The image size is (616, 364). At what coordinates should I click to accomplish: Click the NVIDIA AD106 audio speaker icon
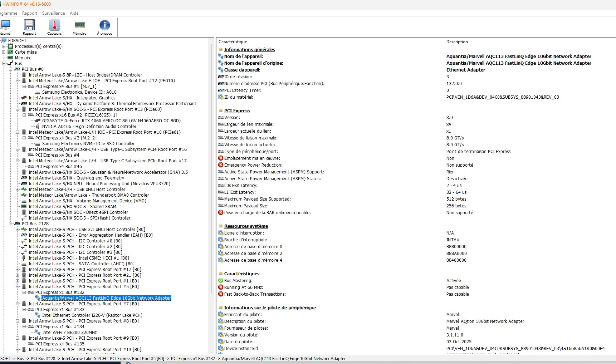point(38,127)
